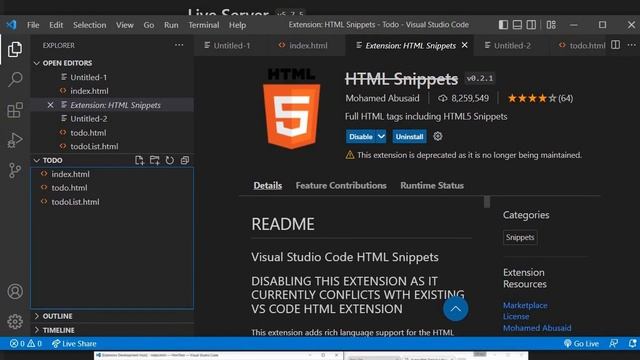This screenshot has height=360, width=640.
Task: Click the README scrollbar thumb
Action: click(x=487, y=202)
